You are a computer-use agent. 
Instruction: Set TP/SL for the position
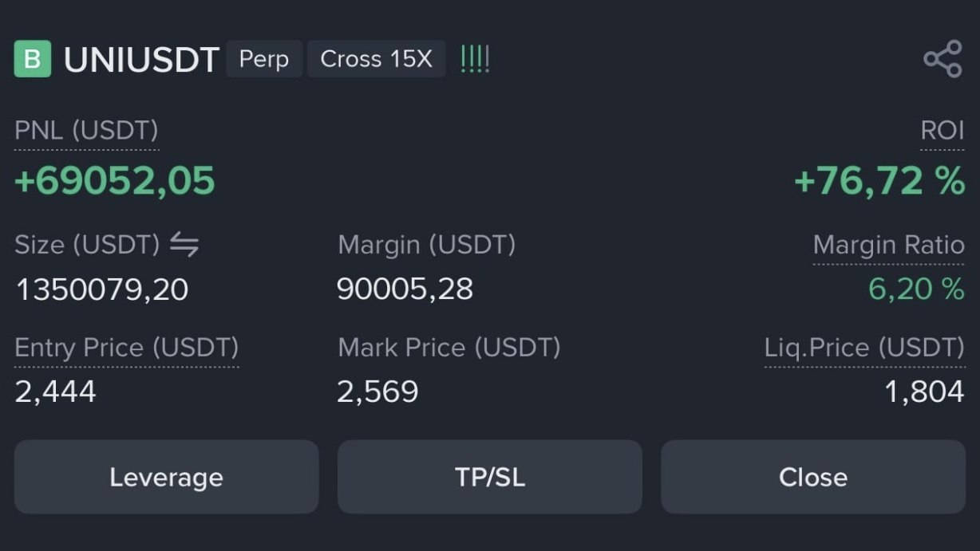[x=490, y=477]
